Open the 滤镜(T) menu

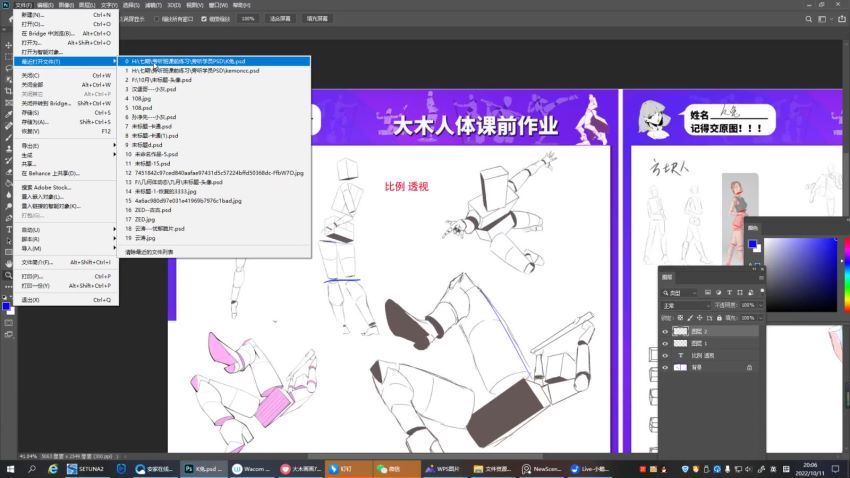[x=153, y=5]
